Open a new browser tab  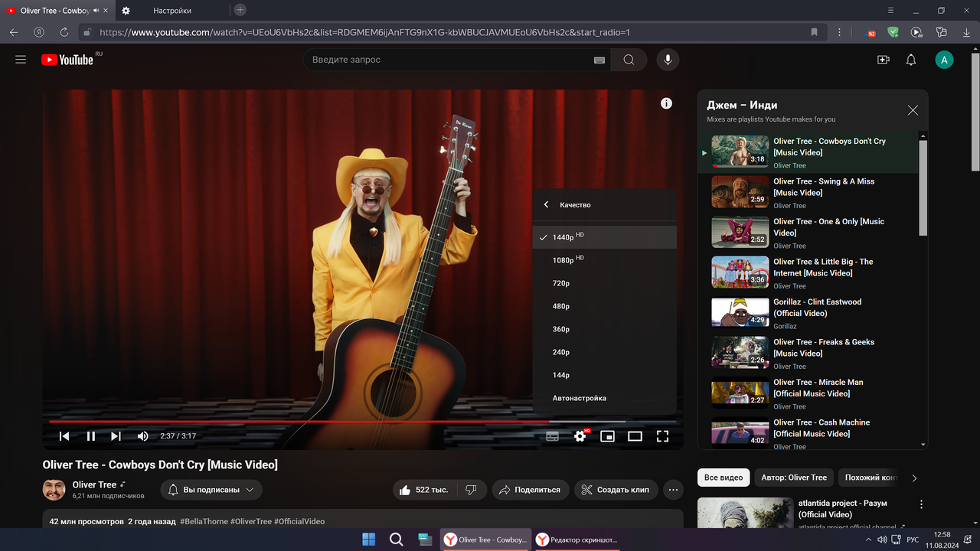[240, 10]
